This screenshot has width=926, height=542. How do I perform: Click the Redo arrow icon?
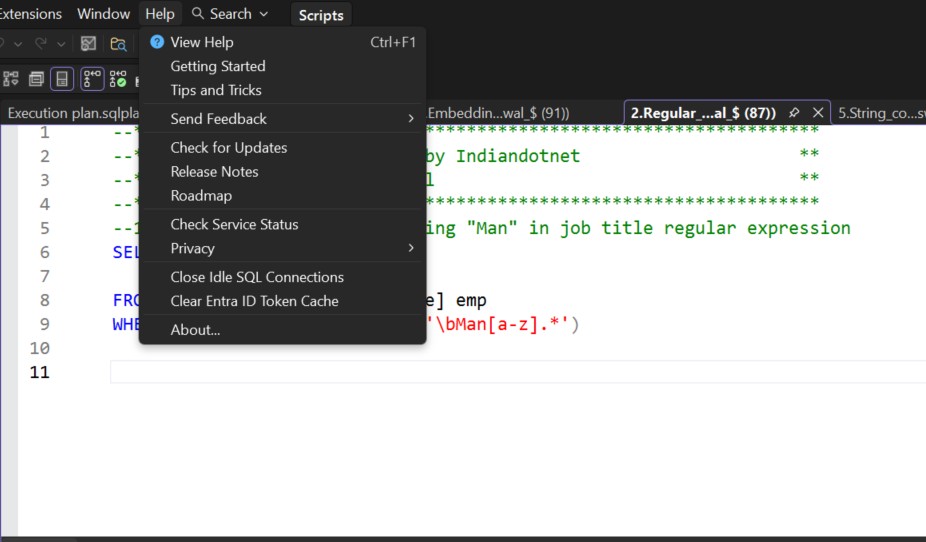click(41, 44)
